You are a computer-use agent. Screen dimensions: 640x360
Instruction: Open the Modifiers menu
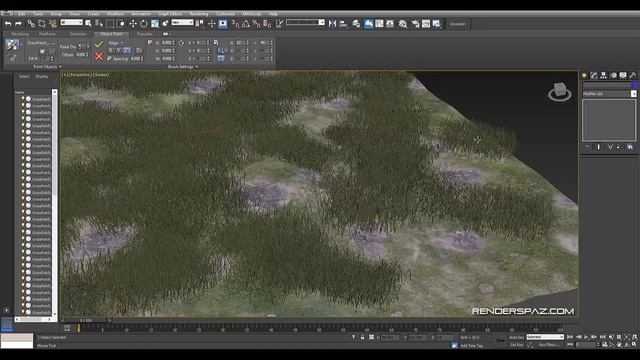(115, 14)
